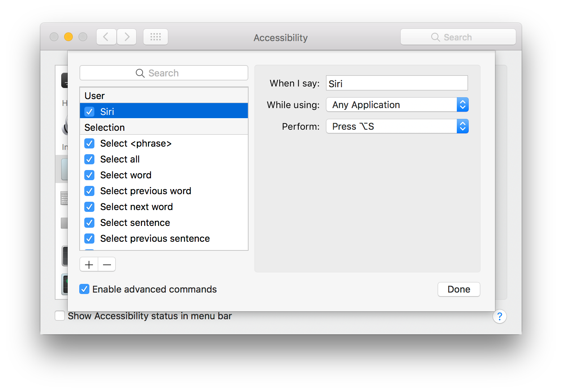Toggle the Select <phrase> checkbox
562x392 pixels.
(x=89, y=143)
